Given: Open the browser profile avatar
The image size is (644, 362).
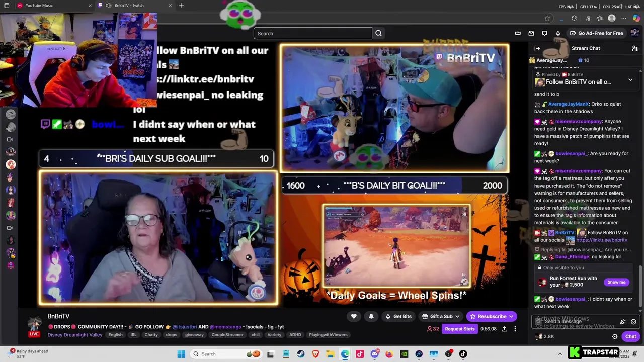Looking at the screenshot, I should tap(612, 18).
